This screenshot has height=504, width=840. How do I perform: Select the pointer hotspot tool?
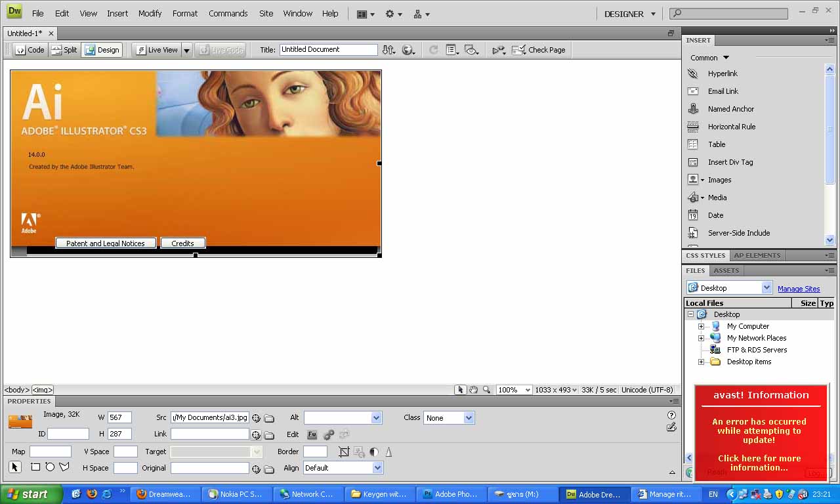coord(15,467)
